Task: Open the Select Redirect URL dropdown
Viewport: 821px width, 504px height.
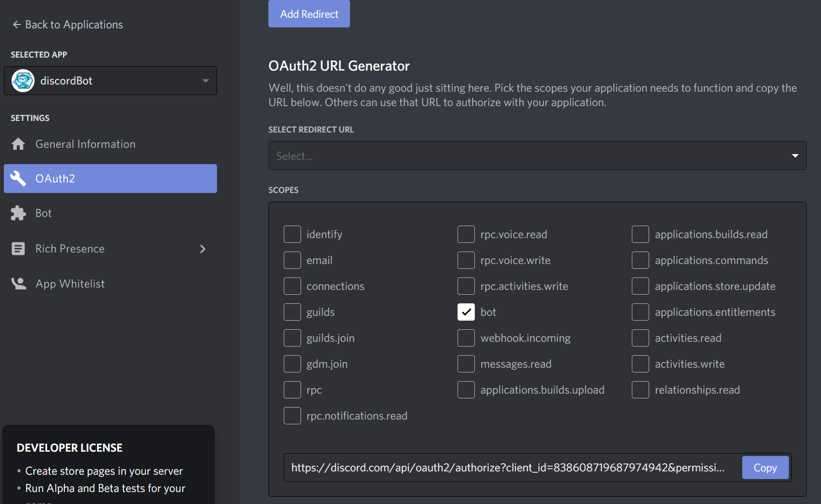Action: [537, 156]
